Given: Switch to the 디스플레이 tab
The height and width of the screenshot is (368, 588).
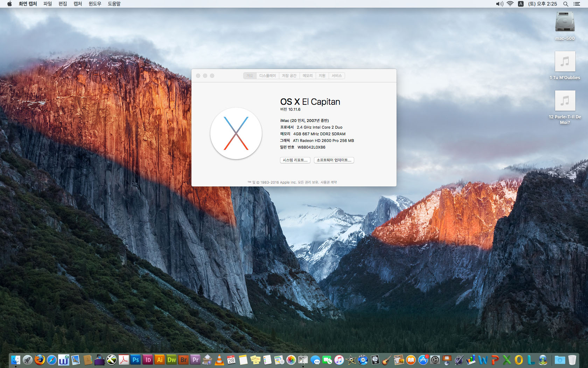Looking at the screenshot, I should (267, 76).
